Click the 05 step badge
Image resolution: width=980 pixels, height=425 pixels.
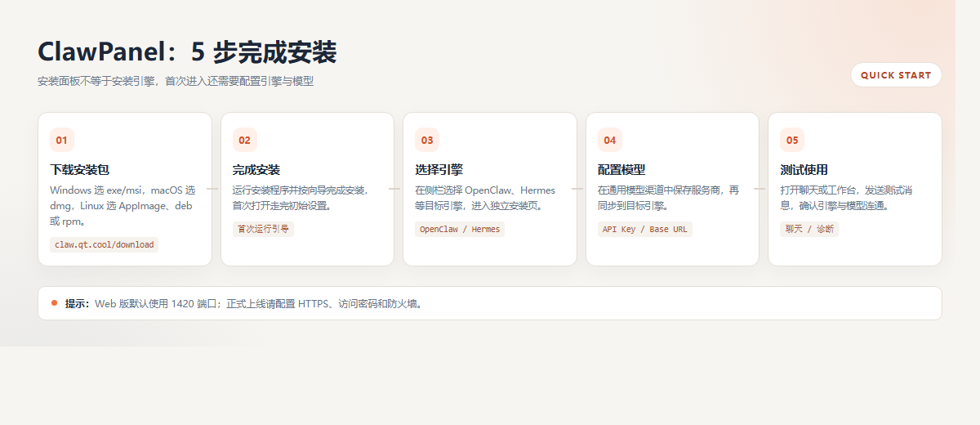pos(792,140)
